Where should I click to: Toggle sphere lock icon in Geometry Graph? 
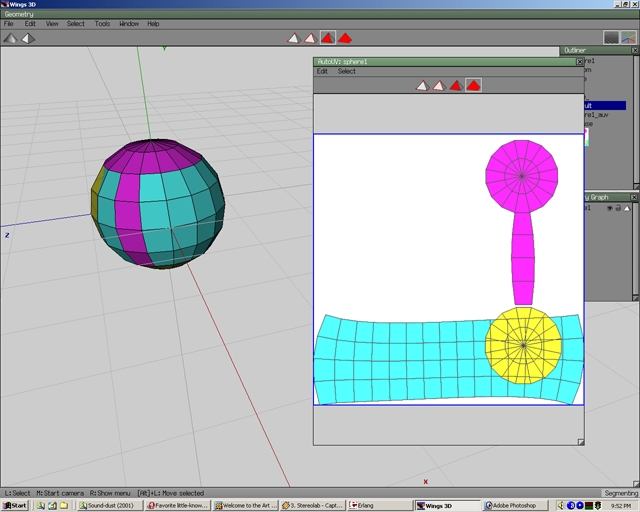(x=618, y=208)
